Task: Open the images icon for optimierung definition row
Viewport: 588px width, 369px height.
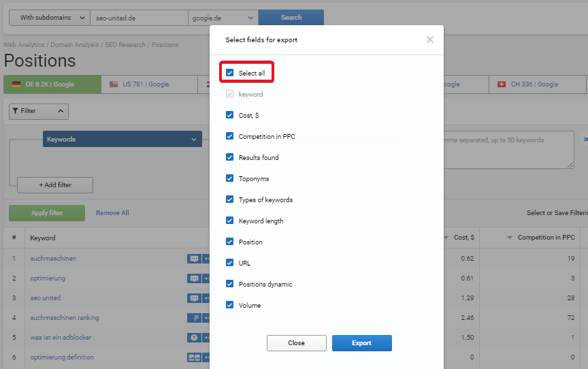Action: 194,357
